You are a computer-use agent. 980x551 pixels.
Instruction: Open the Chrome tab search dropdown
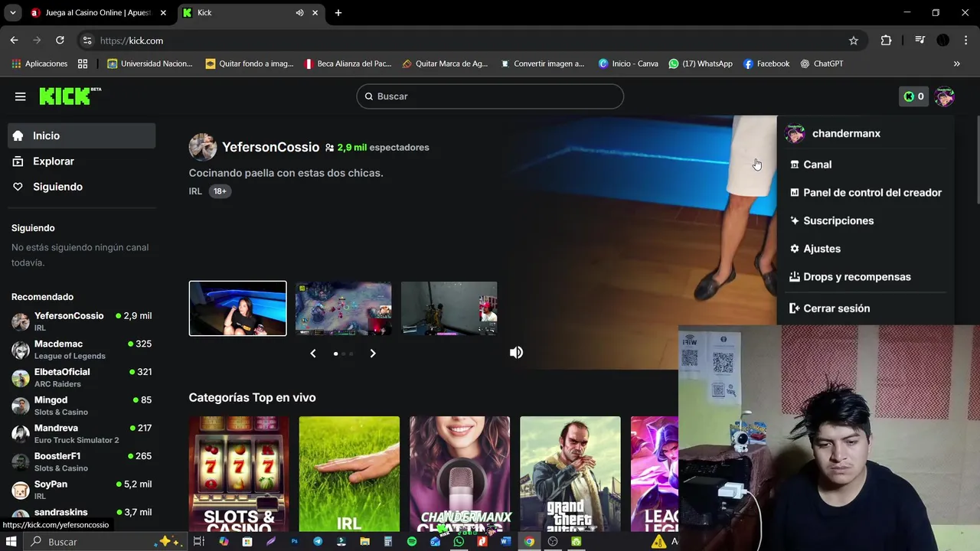tap(12, 13)
